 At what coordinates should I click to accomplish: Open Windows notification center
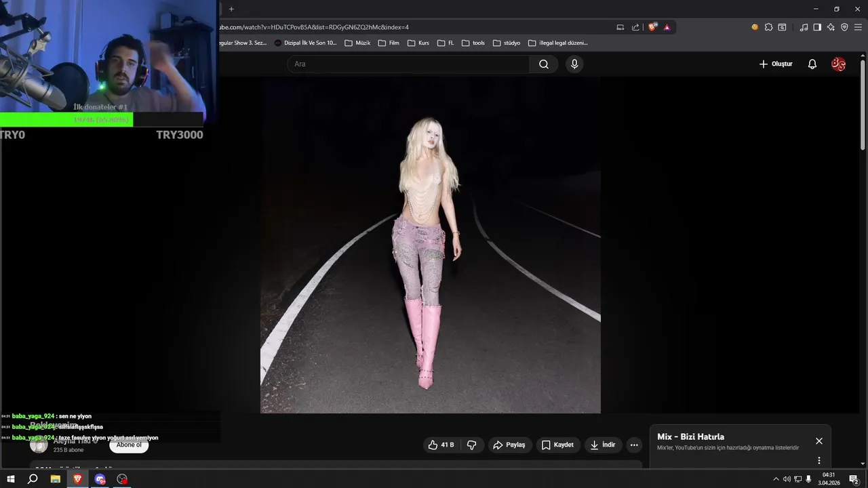click(854, 479)
